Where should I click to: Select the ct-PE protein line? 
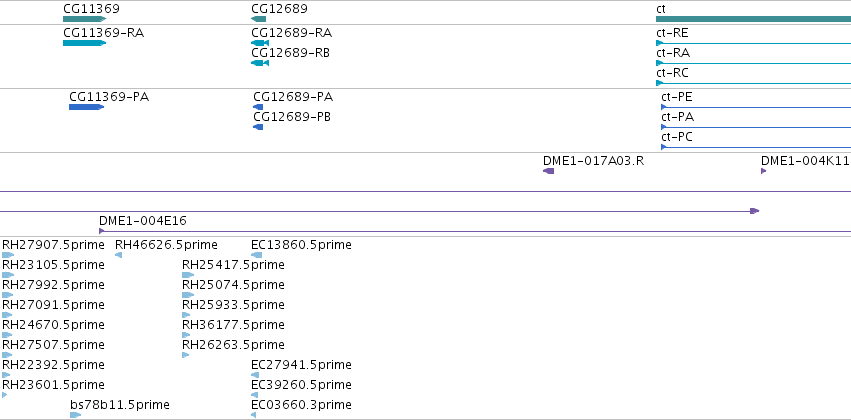click(756, 107)
